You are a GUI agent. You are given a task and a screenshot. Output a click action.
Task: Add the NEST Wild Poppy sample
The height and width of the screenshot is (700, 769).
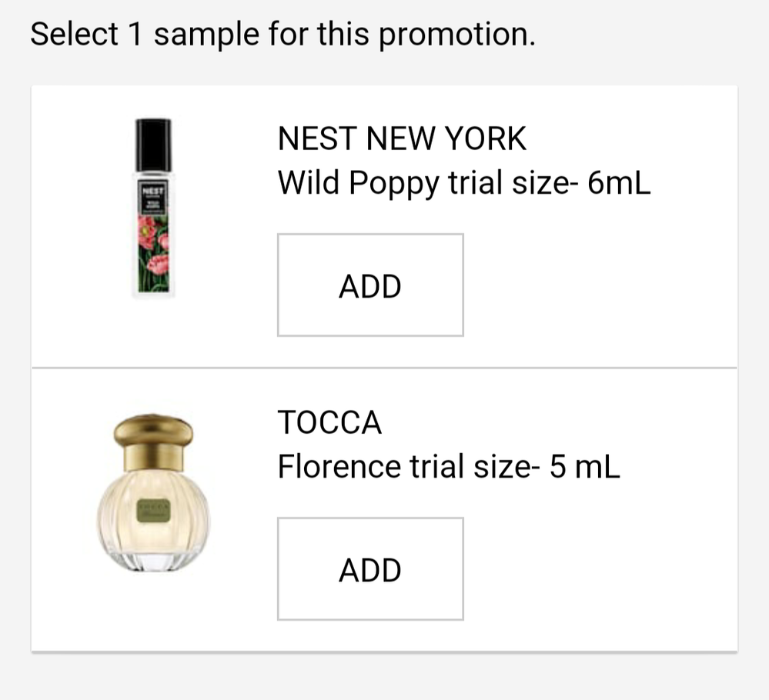[370, 285]
